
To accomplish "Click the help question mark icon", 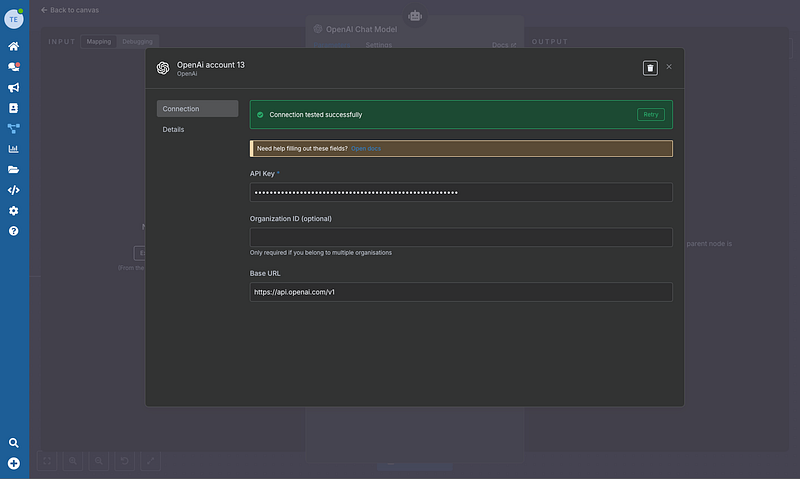I will (x=14, y=231).
